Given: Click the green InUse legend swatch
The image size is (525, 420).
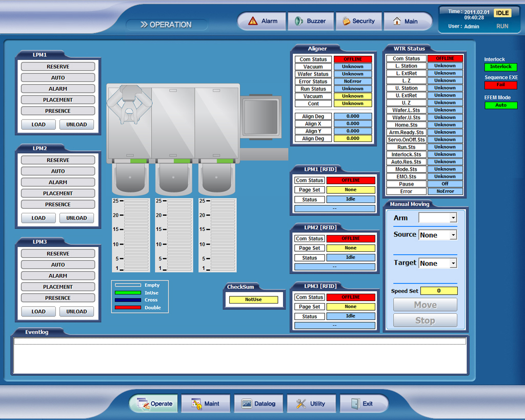Looking at the screenshot, I should coord(128,293).
